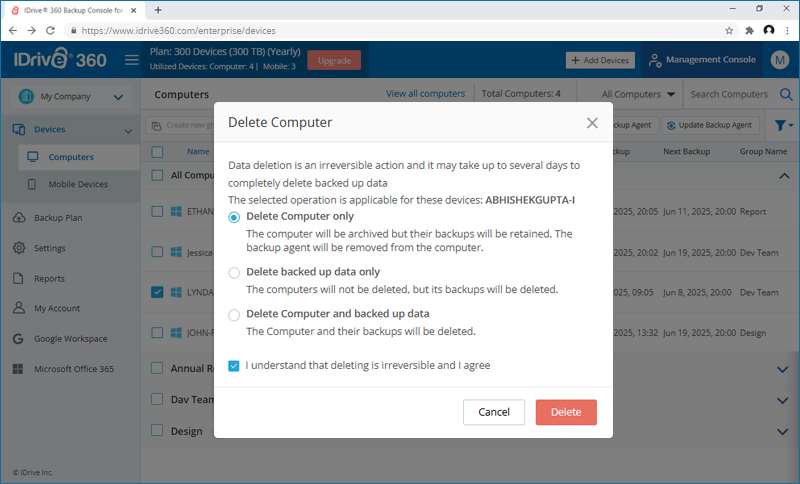Go to Reports in sidebar
Viewport: 800px width, 484px height.
[x=49, y=279]
